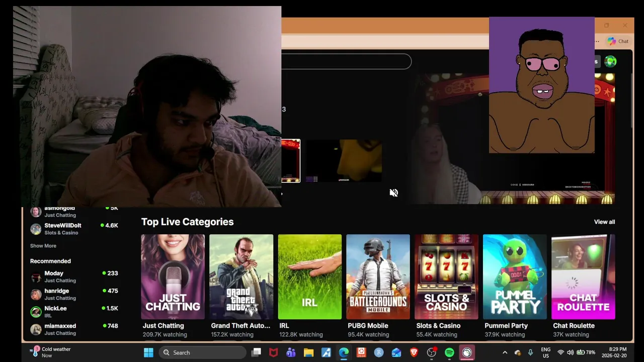The height and width of the screenshot is (362, 644).
Task: Open the Just Chatting title below its card
Action: point(163,326)
